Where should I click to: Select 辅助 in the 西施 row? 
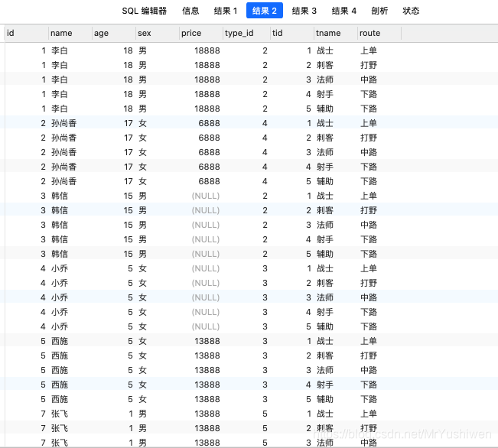325,399
